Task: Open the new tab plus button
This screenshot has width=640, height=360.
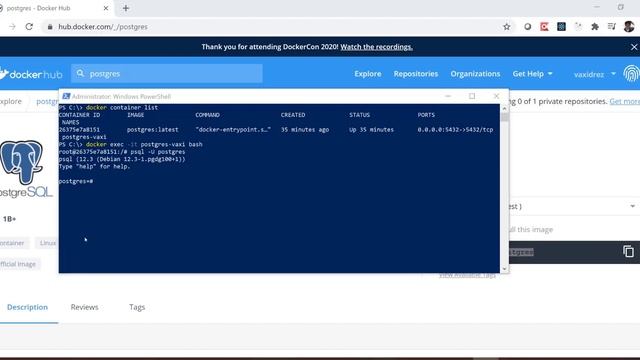Action: (x=126, y=8)
